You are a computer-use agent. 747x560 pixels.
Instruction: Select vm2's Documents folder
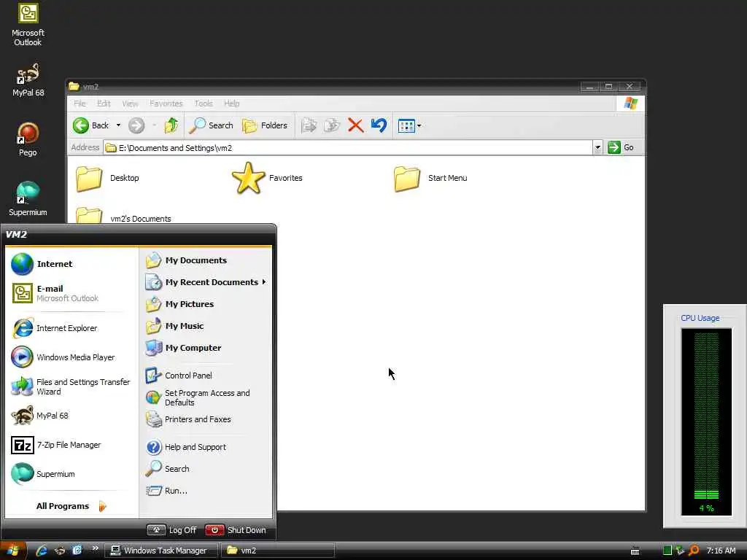123,216
